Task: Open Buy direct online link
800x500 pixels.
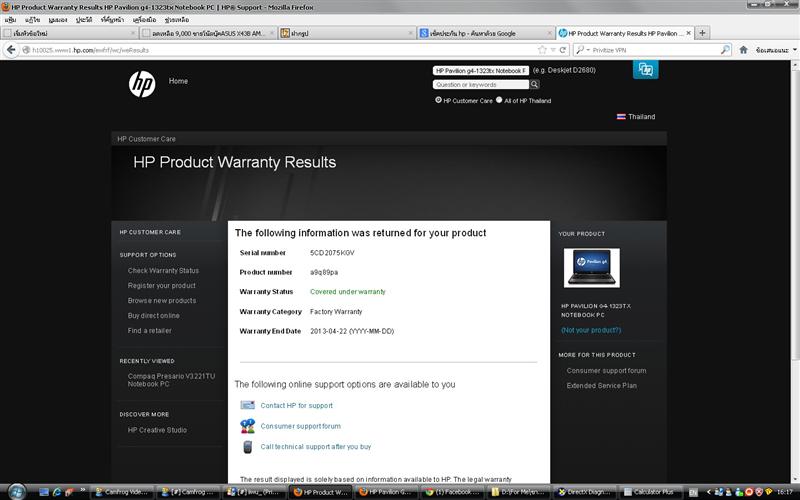Action: (154, 315)
